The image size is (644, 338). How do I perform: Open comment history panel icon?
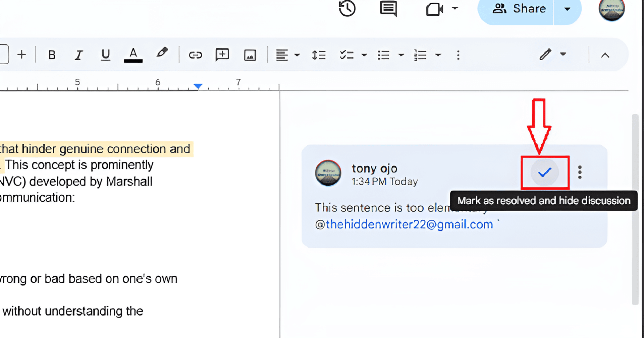point(388,8)
